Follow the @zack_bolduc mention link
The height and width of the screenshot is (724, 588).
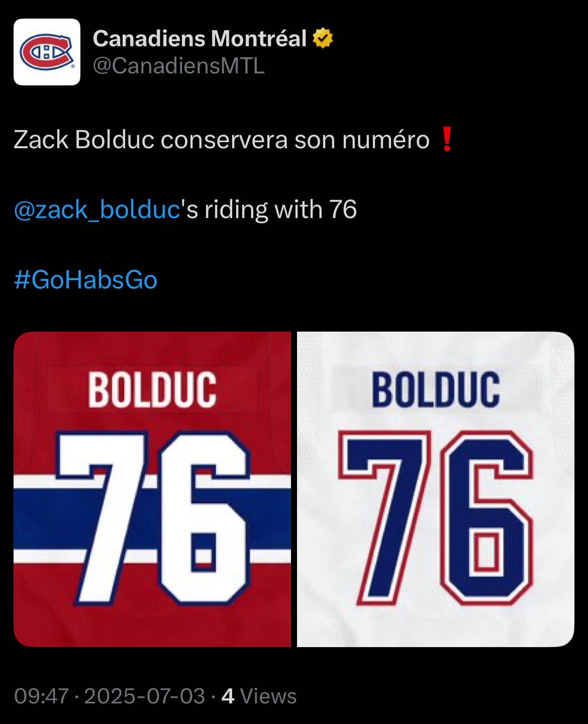[97, 210]
